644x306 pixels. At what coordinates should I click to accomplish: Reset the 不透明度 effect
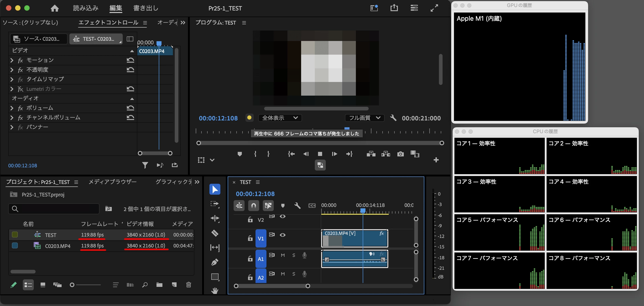pos(130,70)
